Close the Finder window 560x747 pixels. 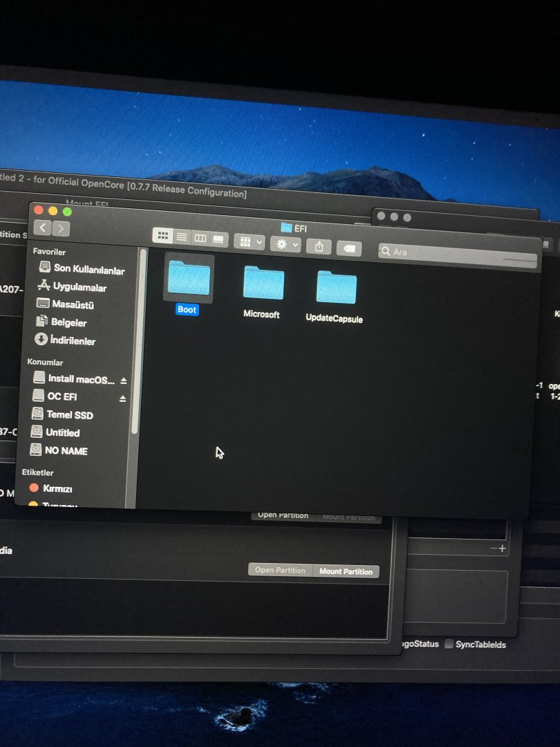pos(39,210)
